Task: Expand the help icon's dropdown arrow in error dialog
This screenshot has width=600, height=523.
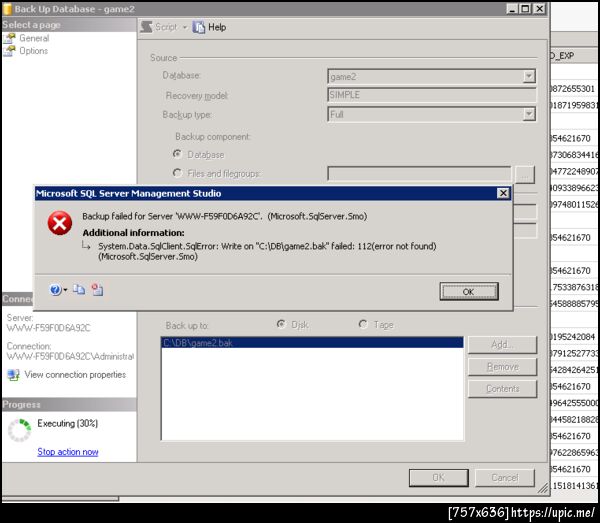Action: pyautogui.click(x=65, y=290)
